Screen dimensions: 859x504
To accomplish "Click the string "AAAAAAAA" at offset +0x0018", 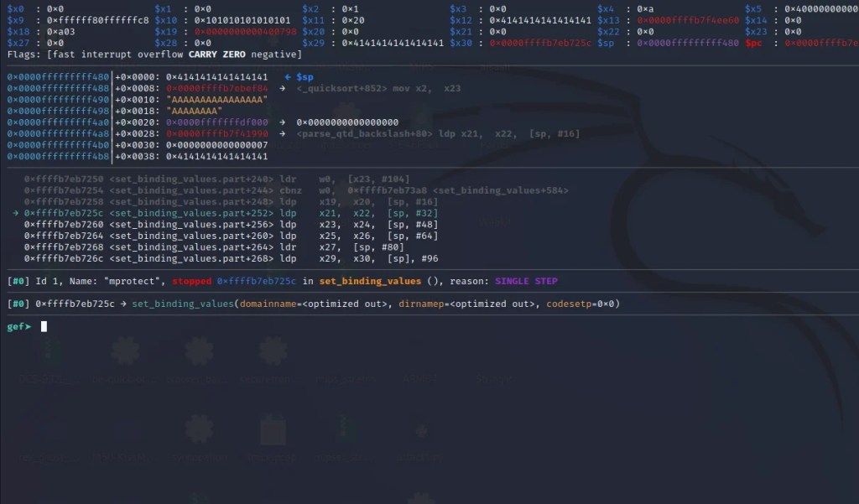I will 194,112.
